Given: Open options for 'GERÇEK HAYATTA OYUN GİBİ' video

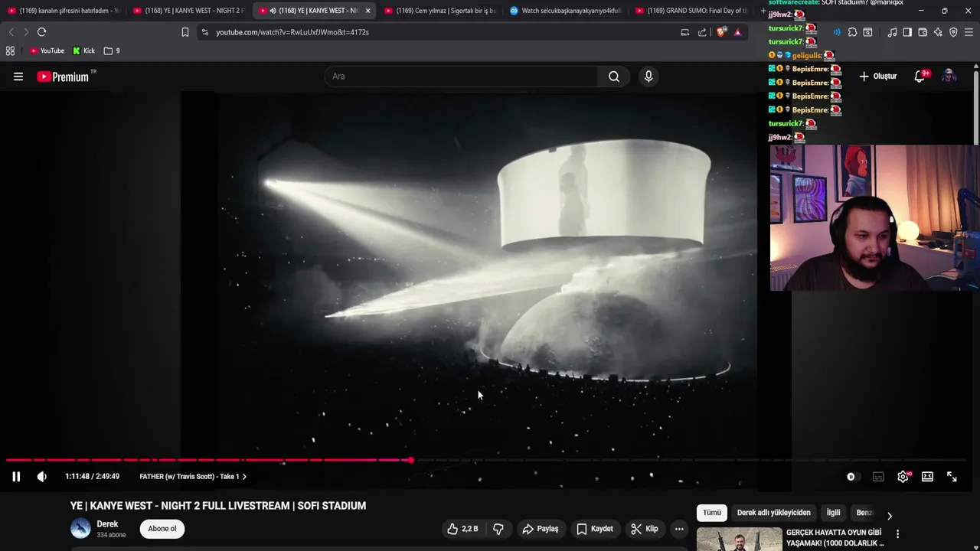Looking at the screenshot, I should [898, 534].
